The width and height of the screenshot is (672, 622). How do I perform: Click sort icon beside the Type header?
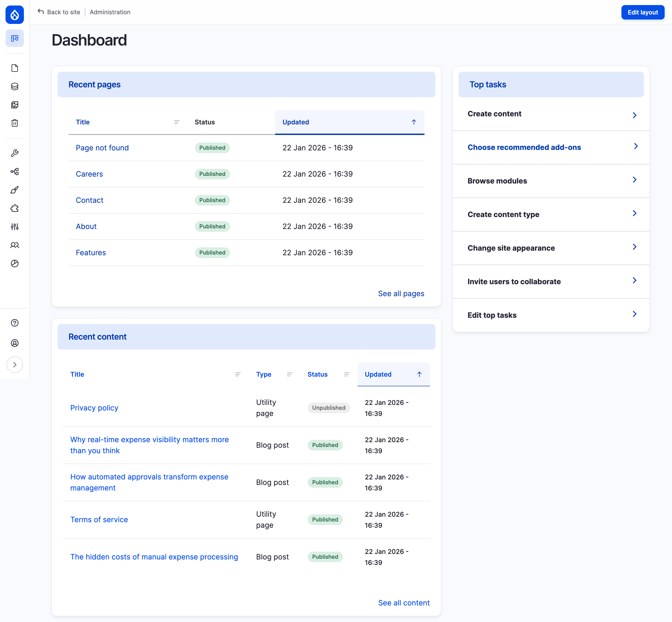[290, 374]
